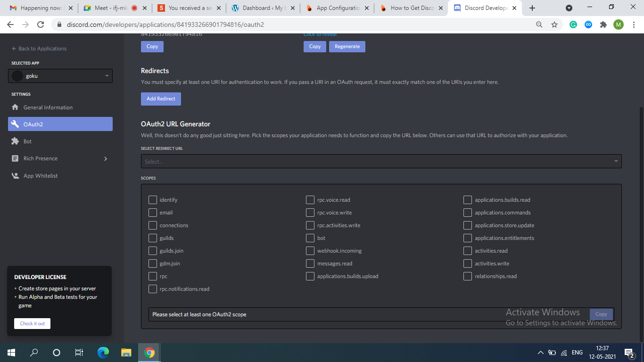This screenshot has height=362, width=644.
Task: Bookmark this page with the star icon
Action: tap(554, 25)
